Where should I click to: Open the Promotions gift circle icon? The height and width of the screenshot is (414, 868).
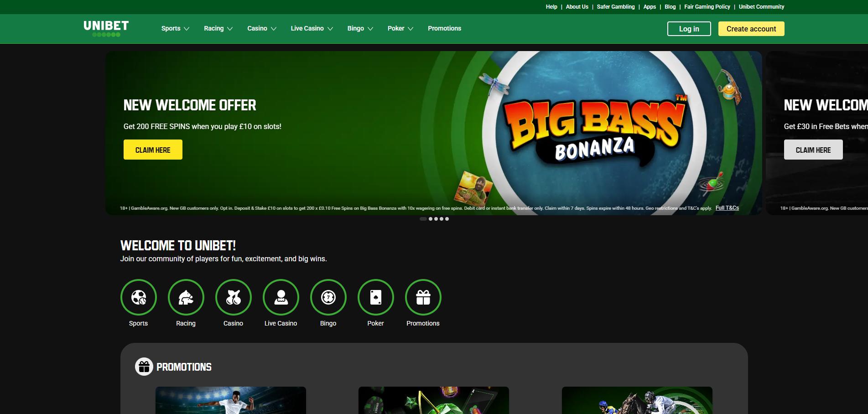click(423, 297)
